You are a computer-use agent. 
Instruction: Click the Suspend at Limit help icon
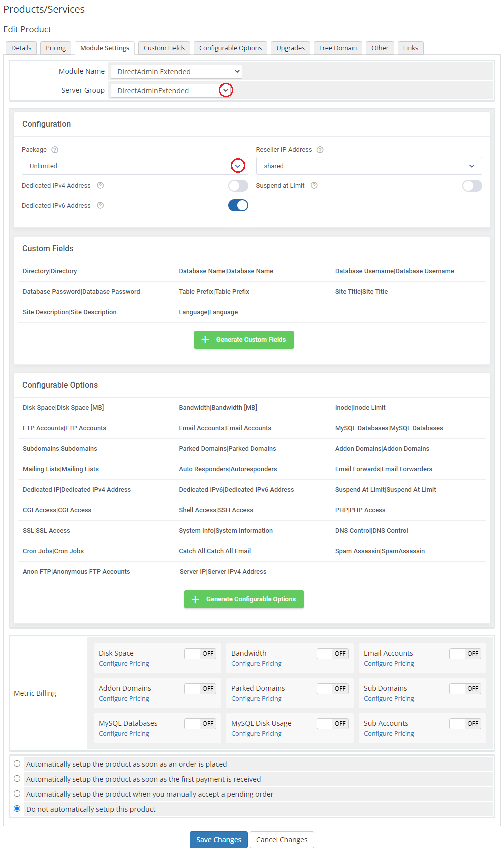click(x=314, y=185)
